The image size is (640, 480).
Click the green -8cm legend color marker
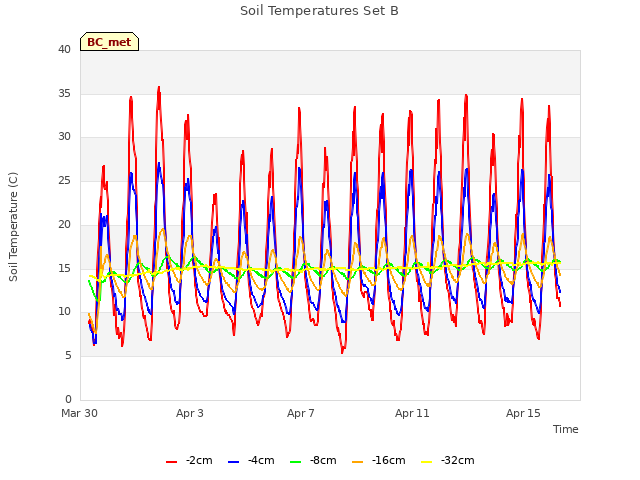pyautogui.click(x=296, y=462)
